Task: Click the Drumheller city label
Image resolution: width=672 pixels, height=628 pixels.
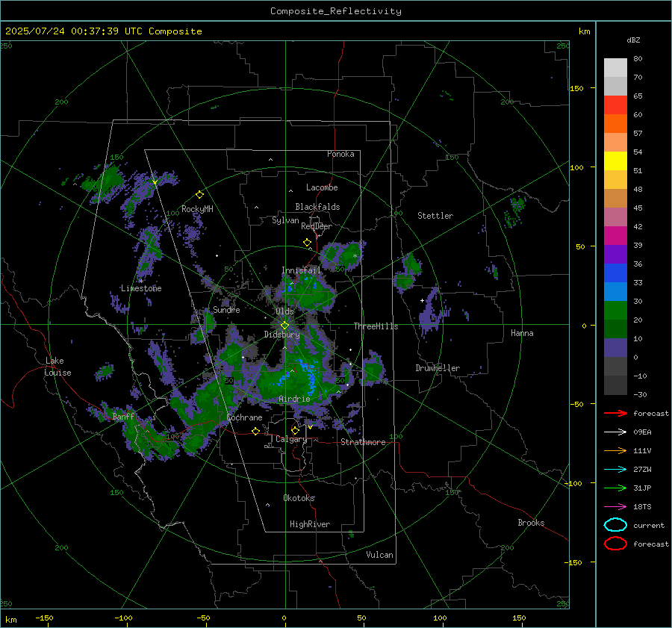Action: click(x=438, y=368)
